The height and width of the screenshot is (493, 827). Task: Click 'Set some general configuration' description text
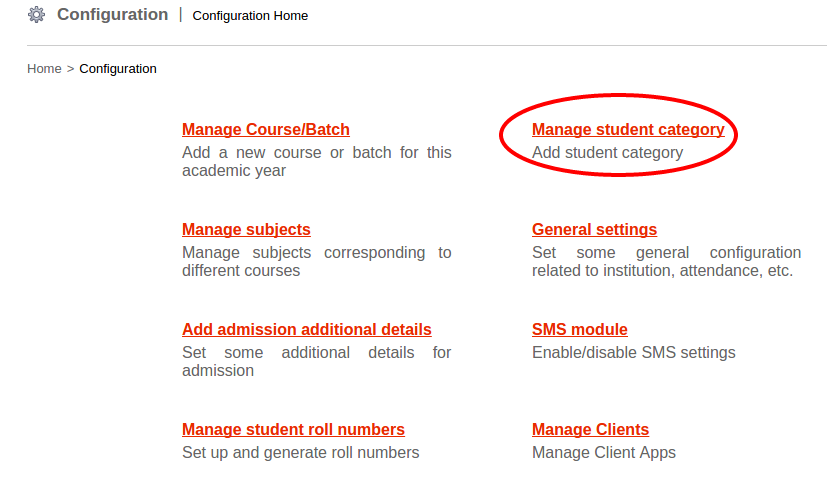(x=666, y=262)
